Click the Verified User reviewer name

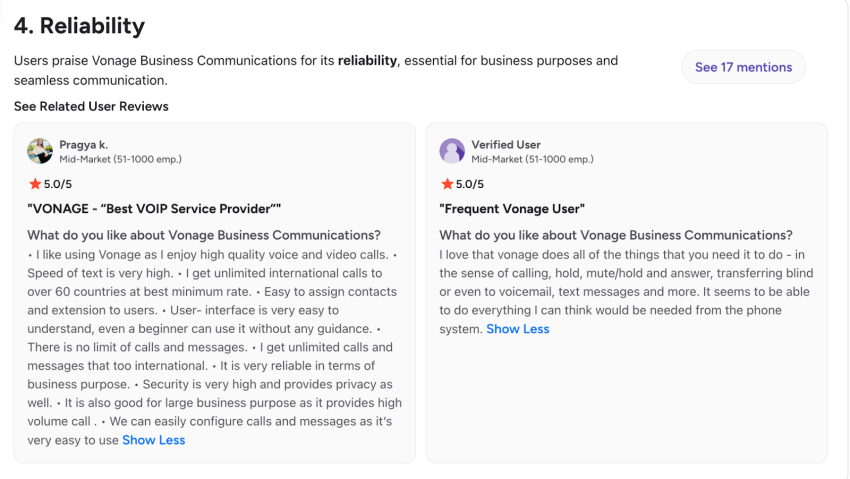tap(506, 145)
